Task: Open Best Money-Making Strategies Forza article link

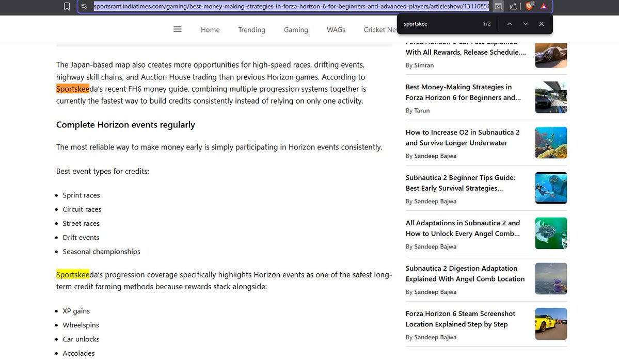Action: [463, 92]
